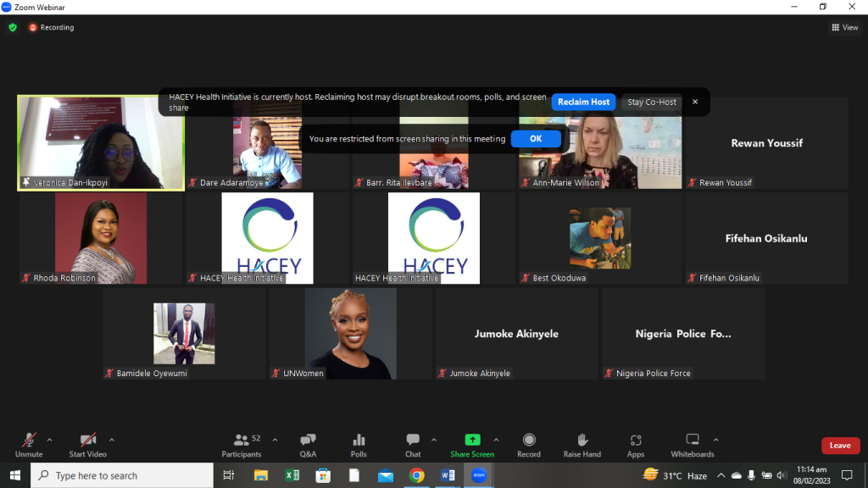Click the battery tray icon

tap(766, 475)
